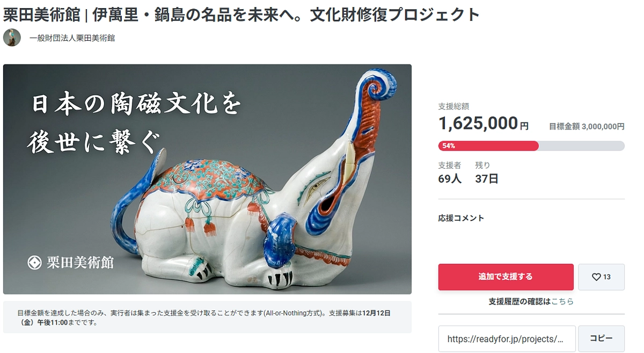Viewport: 644px width, 353px height.
Task: Click the heart favorite icon
Action: [x=596, y=277]
